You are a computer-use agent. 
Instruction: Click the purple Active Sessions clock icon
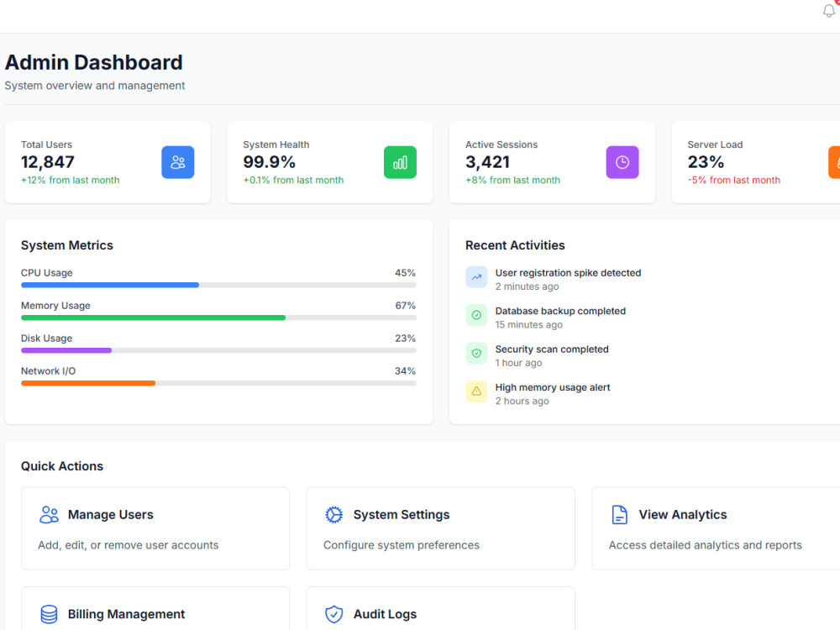coord(622,162)
